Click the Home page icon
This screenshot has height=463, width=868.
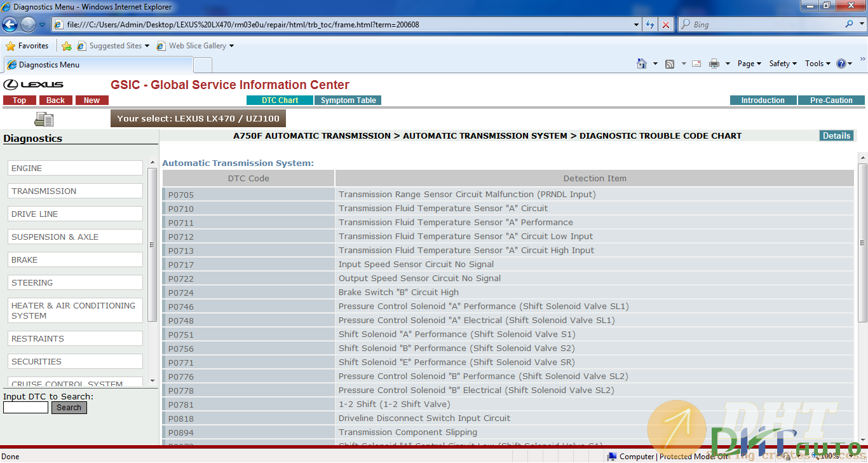point(642,64)
